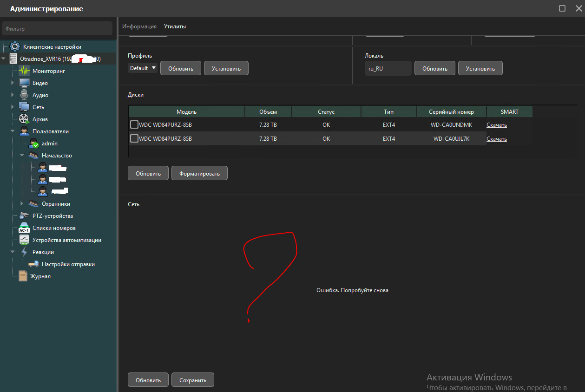Click the Настройки отправки truck icon
This screenshot has height=392, width=585.
[33, 264]
